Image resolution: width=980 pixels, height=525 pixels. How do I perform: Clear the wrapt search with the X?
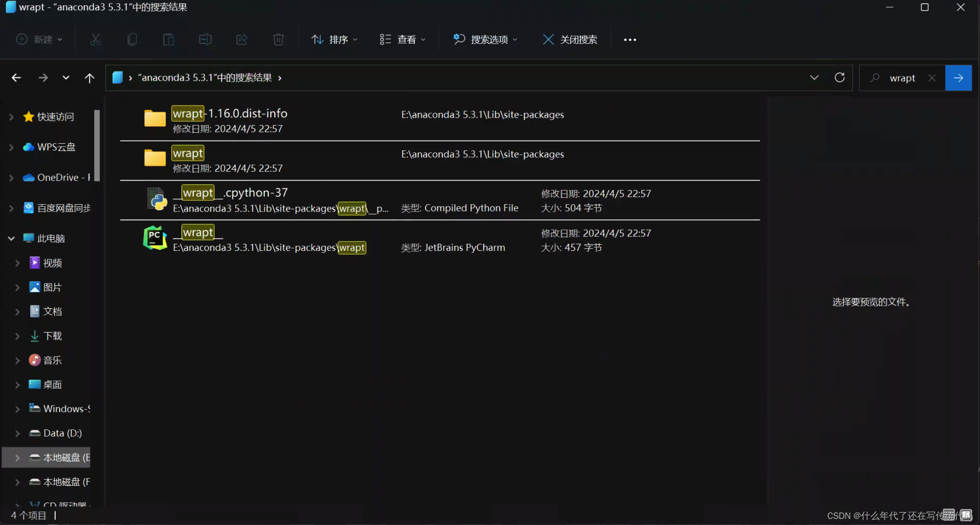coord(931,78)
